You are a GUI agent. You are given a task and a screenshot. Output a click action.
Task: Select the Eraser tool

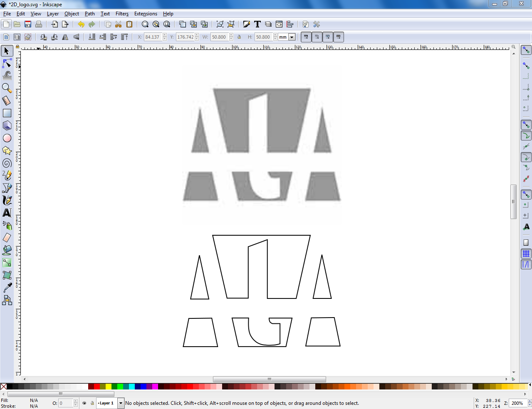[7, 238]
